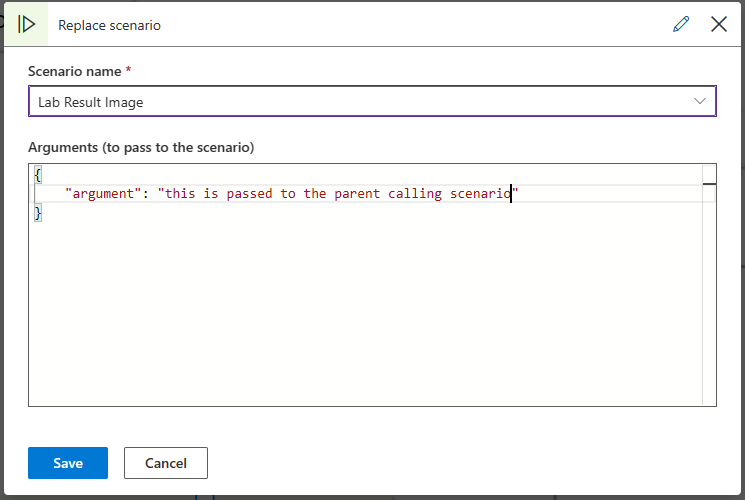Click empty space inside the arguments editor
Image resolution: width=745 pixels, height=500 pixels.
tap(360, 320)
